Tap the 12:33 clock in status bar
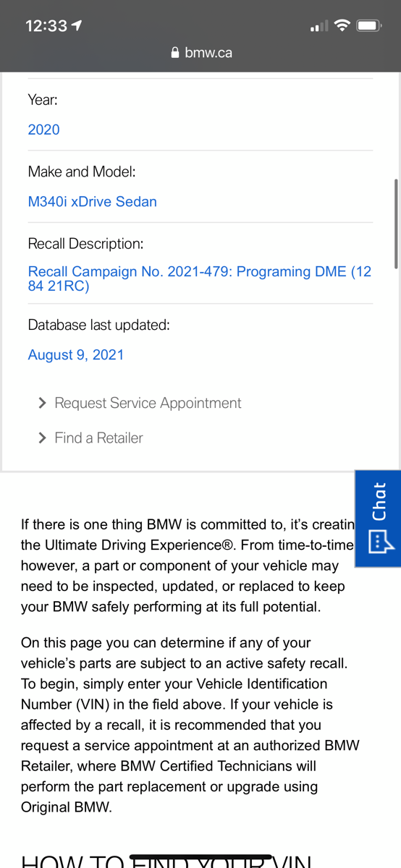 (x=46, y=25)
